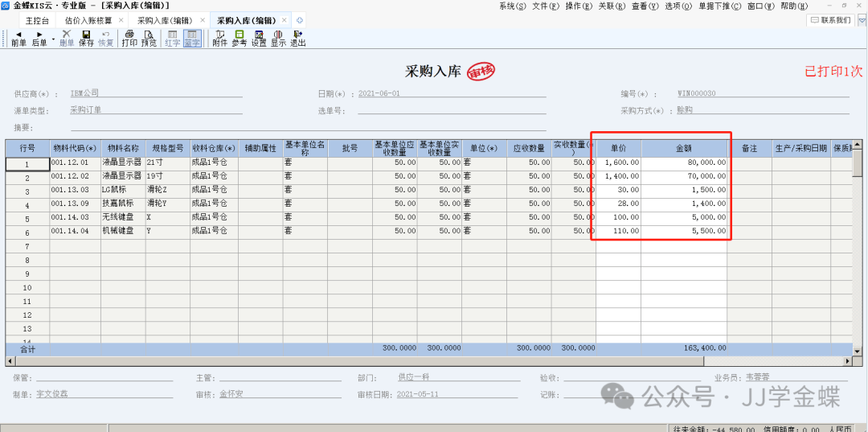Print the document using 打印
The height and width of the screenshot is (432, 868).
tap(129, 39)
